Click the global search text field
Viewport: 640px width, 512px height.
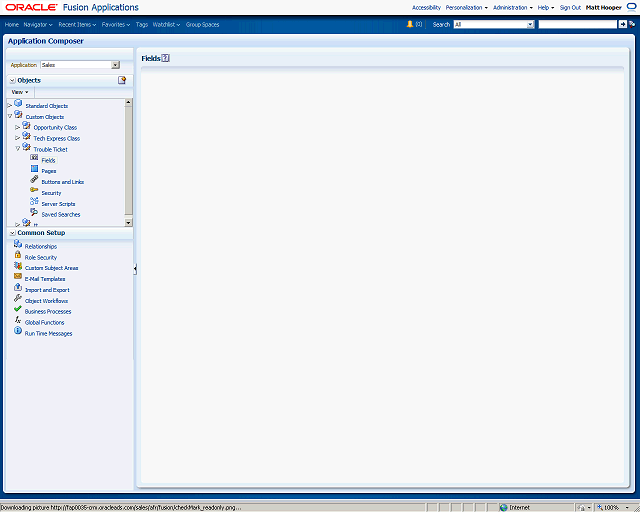tap(578, 24)
